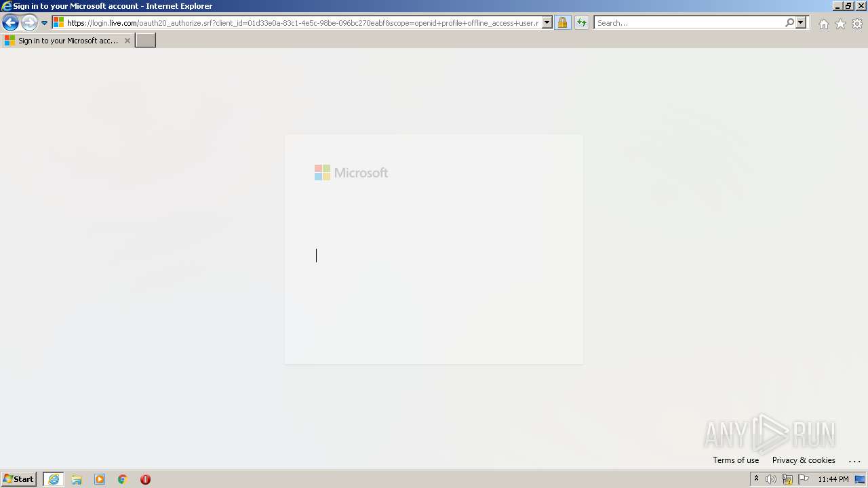
Task: Open the recent pages dropdown arrow
Action: click(x=44, y=23)
